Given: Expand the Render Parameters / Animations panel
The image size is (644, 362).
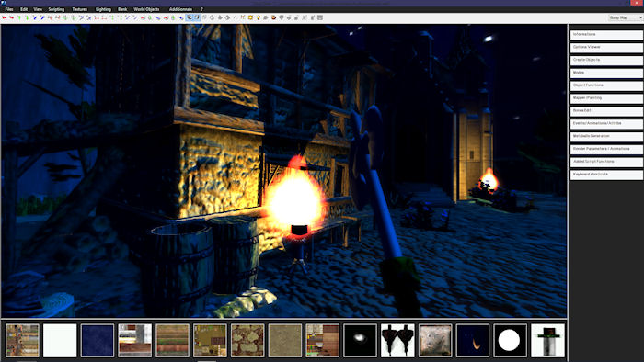Looking at the screenshot, I should pos(606,149).
